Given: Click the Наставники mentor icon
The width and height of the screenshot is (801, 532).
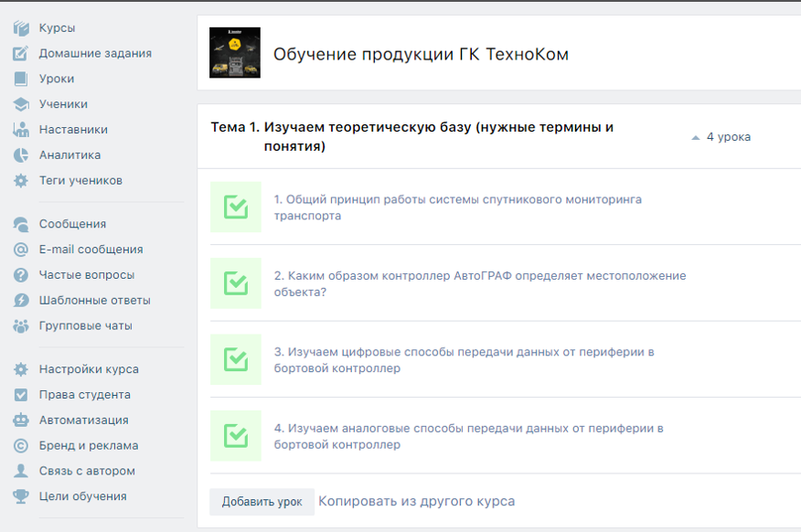Looking at the screenshot, I should [21, 130].
